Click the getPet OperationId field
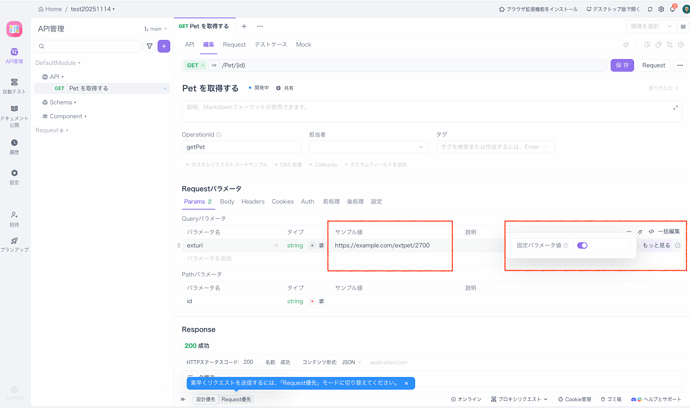Viewport: 690px width, 408px height. coord(240,147)
